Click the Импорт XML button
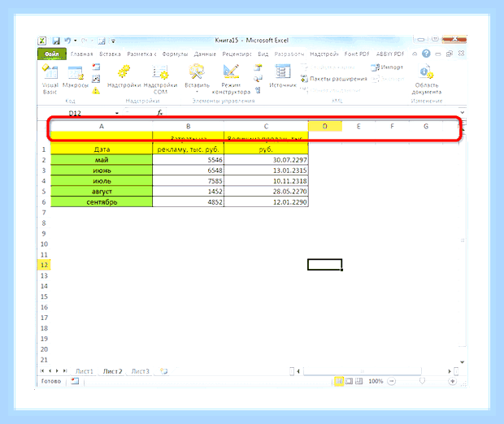This screenshot has width=504, height=424. pos(387,67)
